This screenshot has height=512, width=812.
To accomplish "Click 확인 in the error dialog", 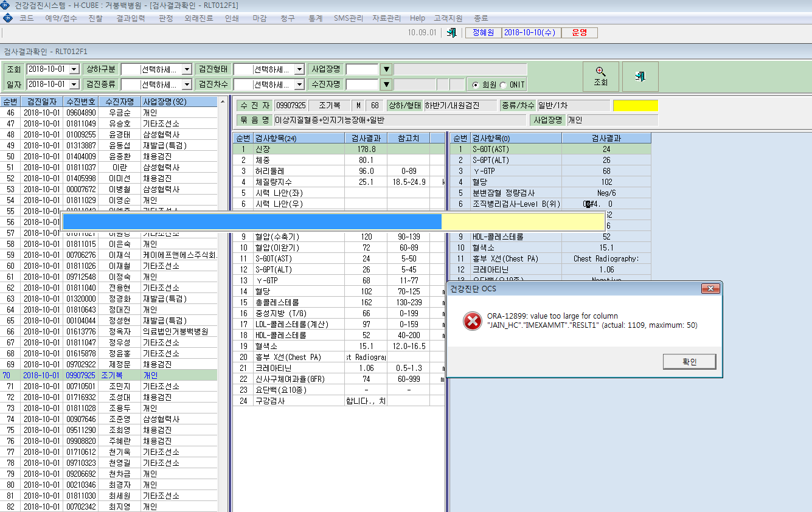I will coord(689,362).
